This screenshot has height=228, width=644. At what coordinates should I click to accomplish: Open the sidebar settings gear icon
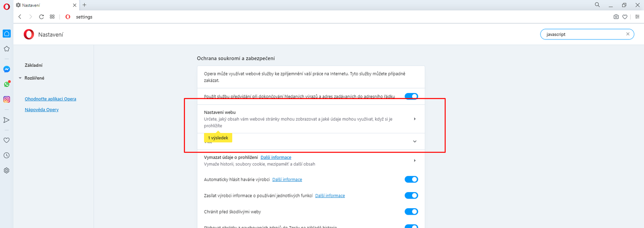click(7, 170)
